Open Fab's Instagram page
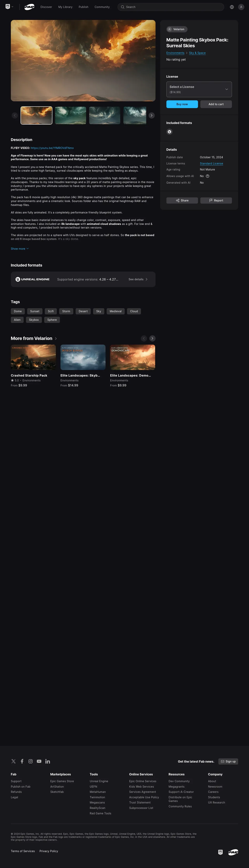The width and height of the screenshot is (249, 868). point(30,761)
